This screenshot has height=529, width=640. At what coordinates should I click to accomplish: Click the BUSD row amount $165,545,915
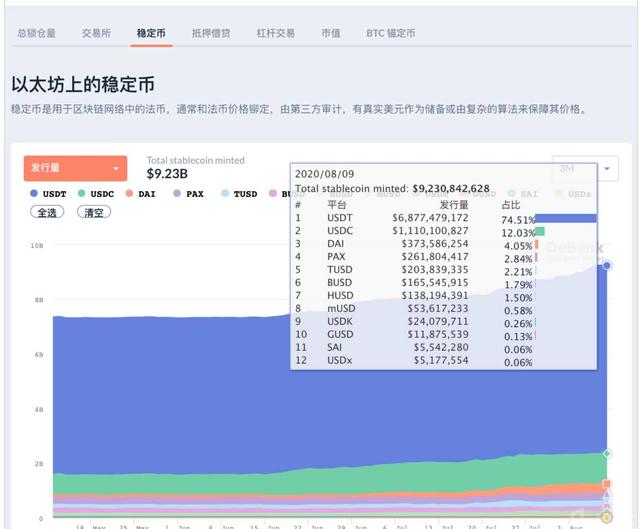(435, 283)
